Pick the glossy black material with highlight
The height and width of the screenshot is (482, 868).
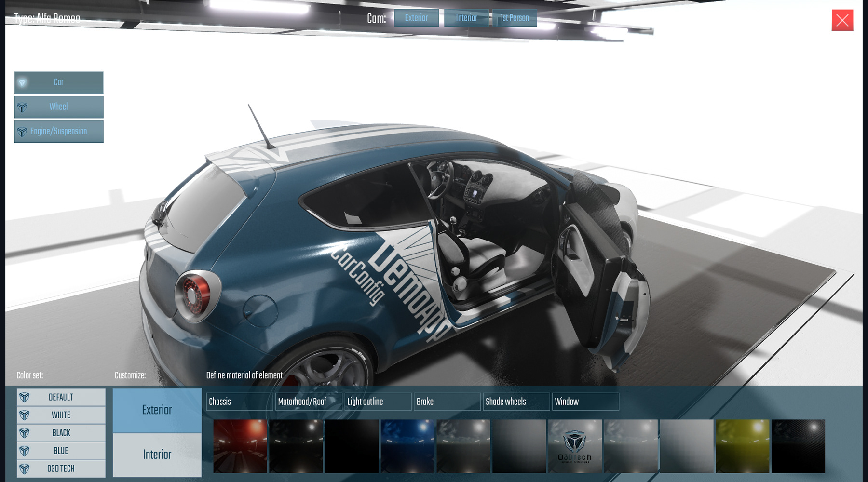(296, 446)
